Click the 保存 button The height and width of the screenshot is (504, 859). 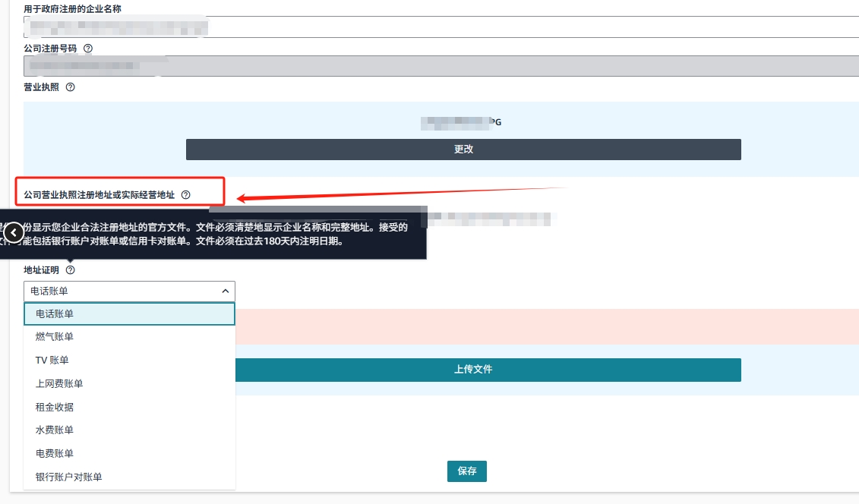click(x=466, y=471)
